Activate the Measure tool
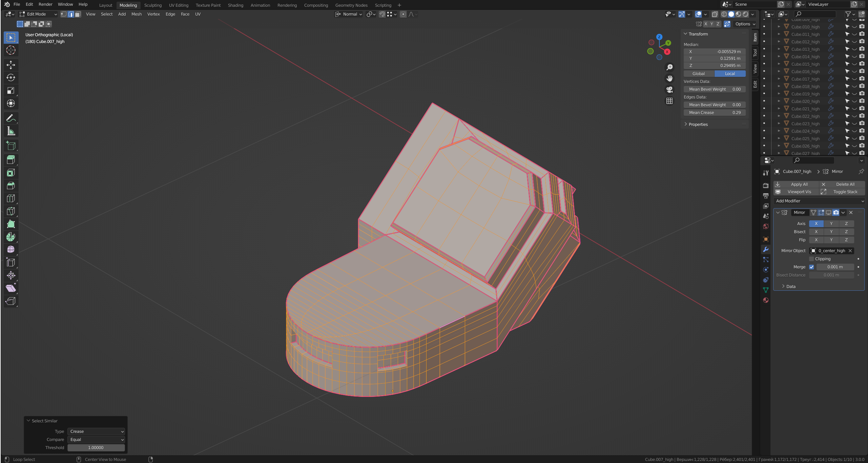This screenshot has width=868, height=463. [11, 131]
